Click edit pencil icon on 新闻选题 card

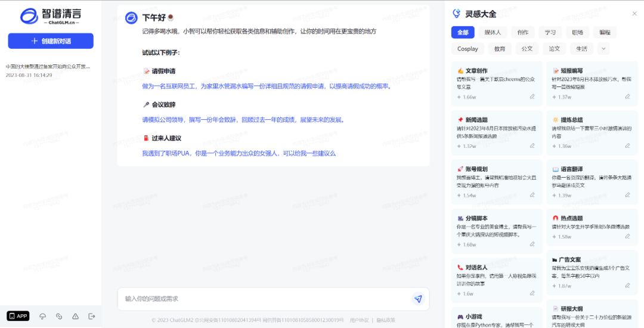pyautogui.click(x=532, y=146)
